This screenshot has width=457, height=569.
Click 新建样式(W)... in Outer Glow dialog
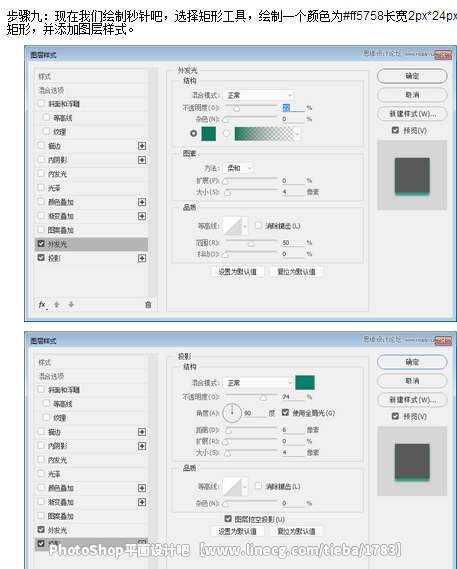[412, 114]
